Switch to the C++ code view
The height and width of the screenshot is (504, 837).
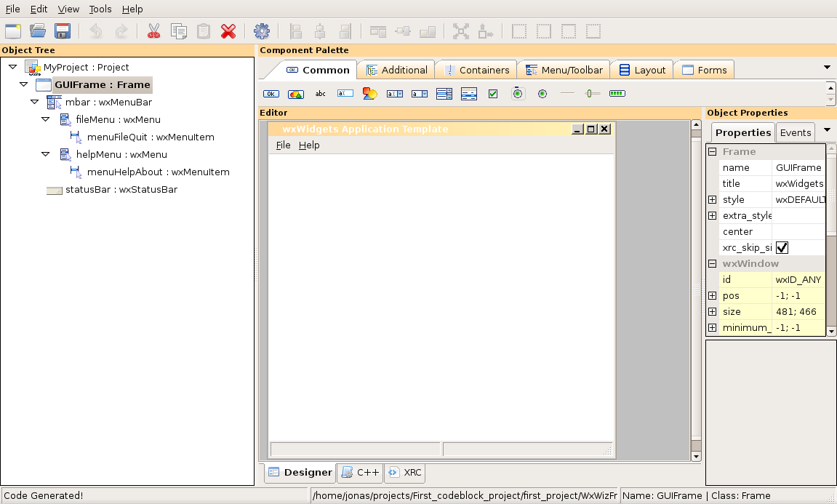tap(359, 472)
